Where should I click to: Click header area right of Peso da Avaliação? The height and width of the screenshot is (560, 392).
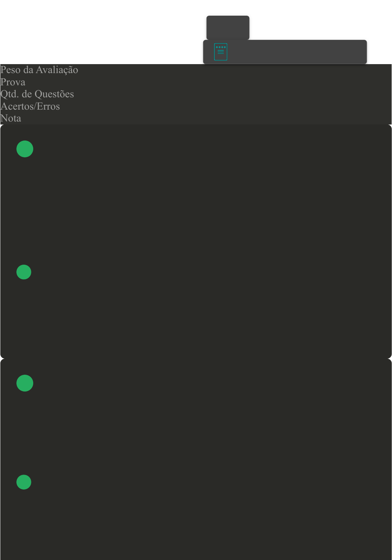coord(235,70)
